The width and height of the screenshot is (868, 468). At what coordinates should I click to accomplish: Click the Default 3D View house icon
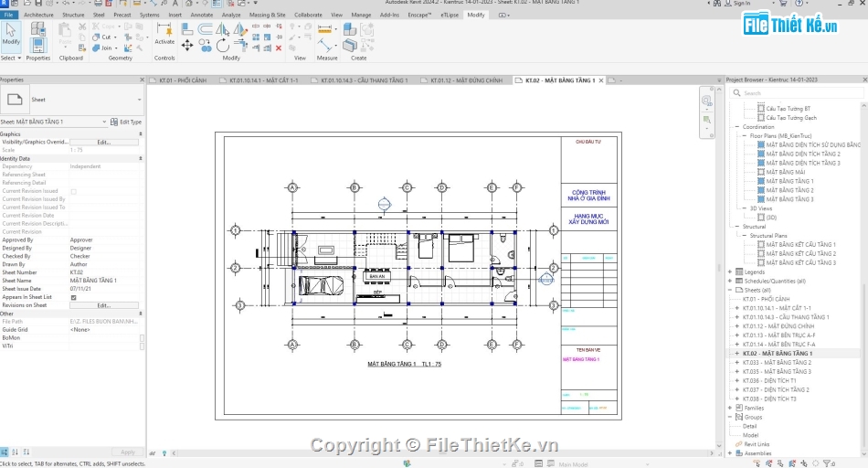click(x=189, y=4)
